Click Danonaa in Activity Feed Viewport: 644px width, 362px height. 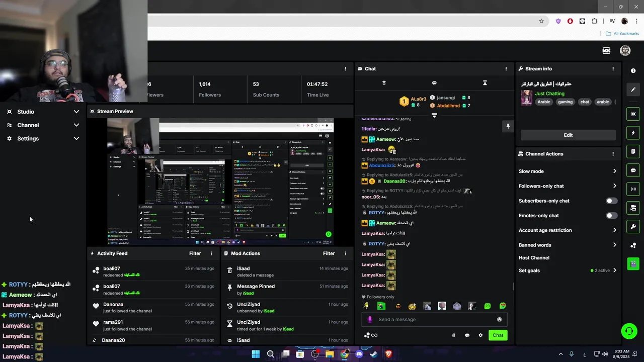pos(113,305)
